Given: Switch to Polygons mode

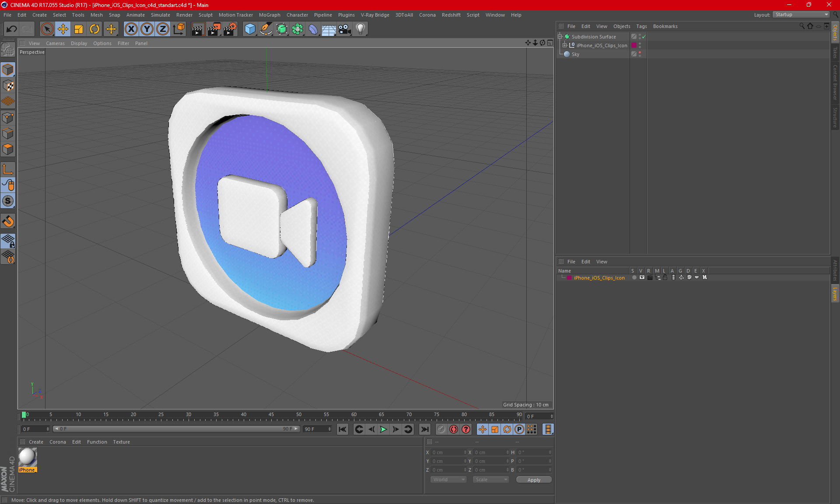Looking at the screenshot, I should 8,149.
